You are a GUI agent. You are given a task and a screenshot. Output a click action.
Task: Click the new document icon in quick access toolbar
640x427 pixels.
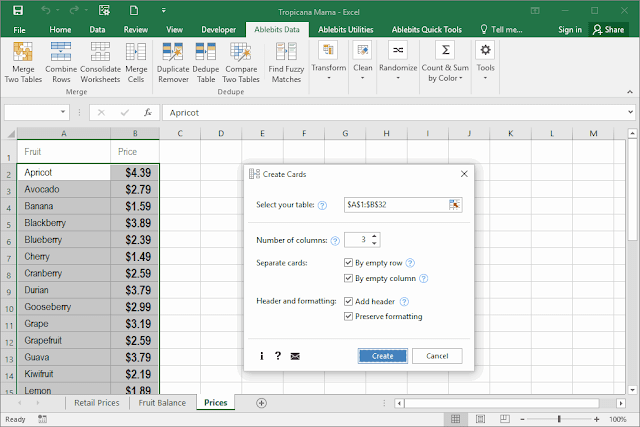pyautogui.click(x=133, y=10)
